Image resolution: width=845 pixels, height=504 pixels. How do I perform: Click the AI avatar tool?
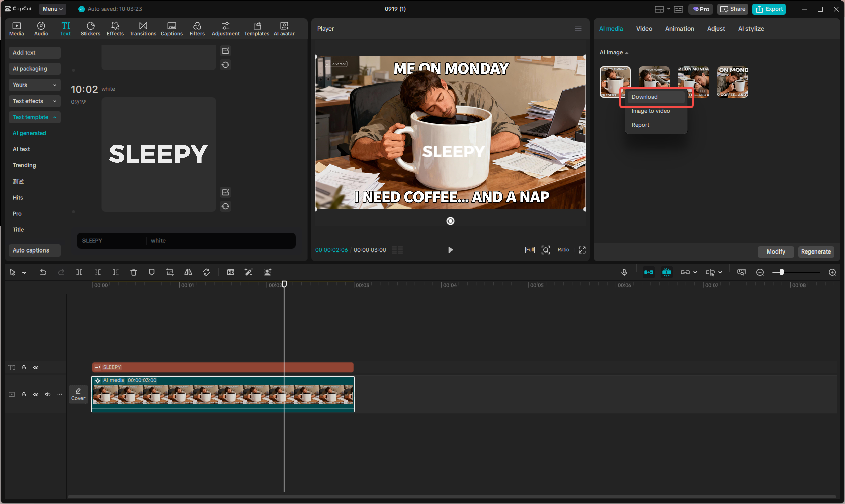[x=284, y=28]
